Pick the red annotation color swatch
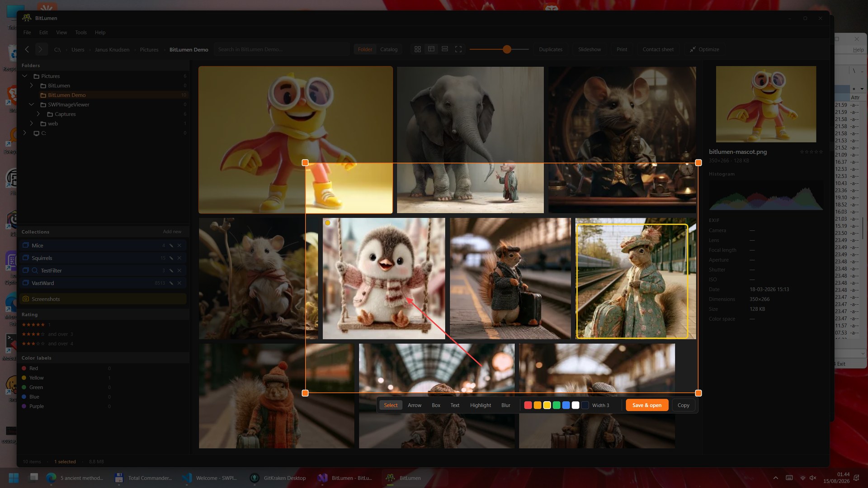Viewport: 868px width, 488px height. pyautogui.click(x=528, y=405)
